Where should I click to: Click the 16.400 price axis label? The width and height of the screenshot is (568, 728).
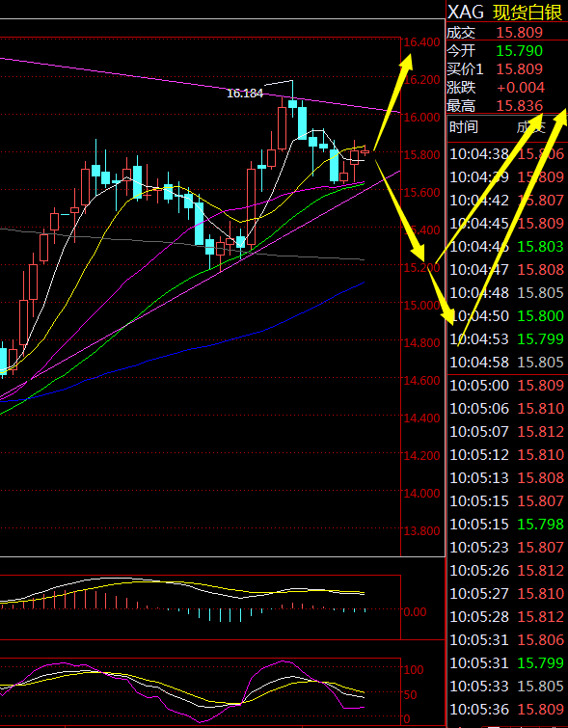(x=421, y=42)
